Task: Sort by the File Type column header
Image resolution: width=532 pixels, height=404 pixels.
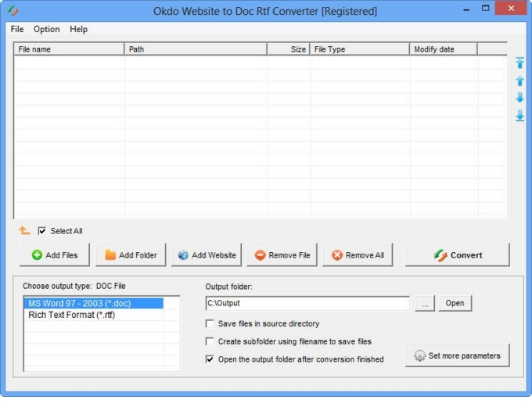Action: pyautogui.click(x=360, y=49)
